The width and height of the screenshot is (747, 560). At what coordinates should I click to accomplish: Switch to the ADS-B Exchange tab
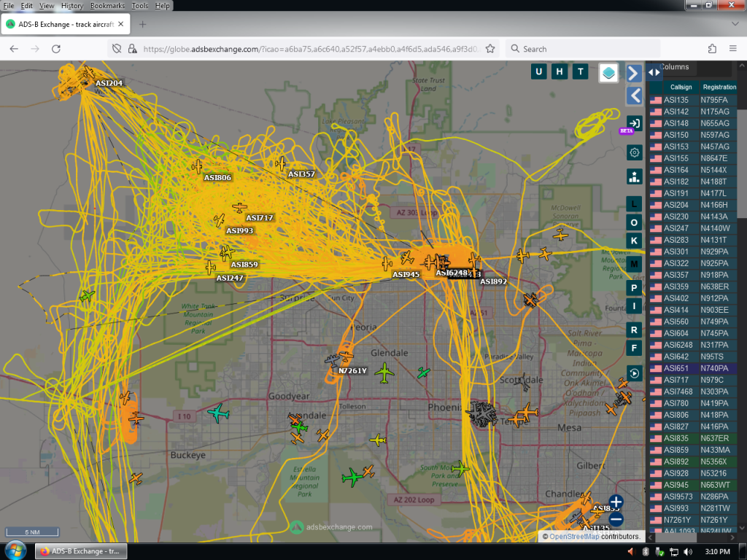[x=65, y=24]
